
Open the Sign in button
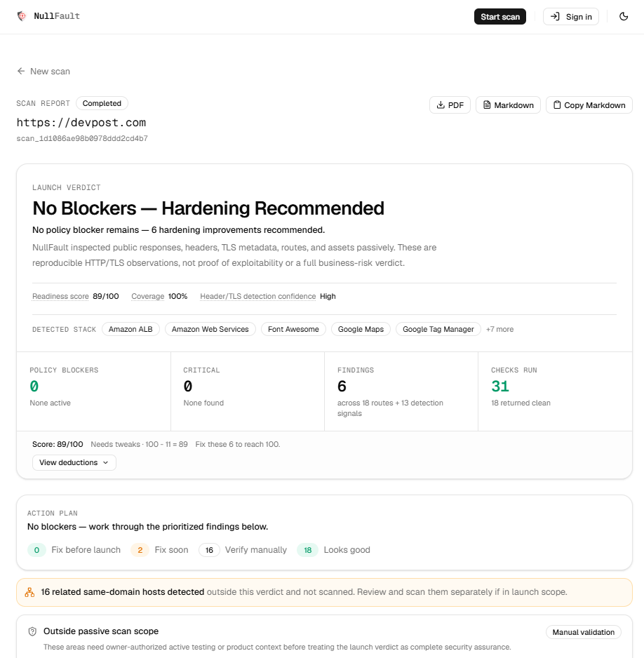click(571, 17)
